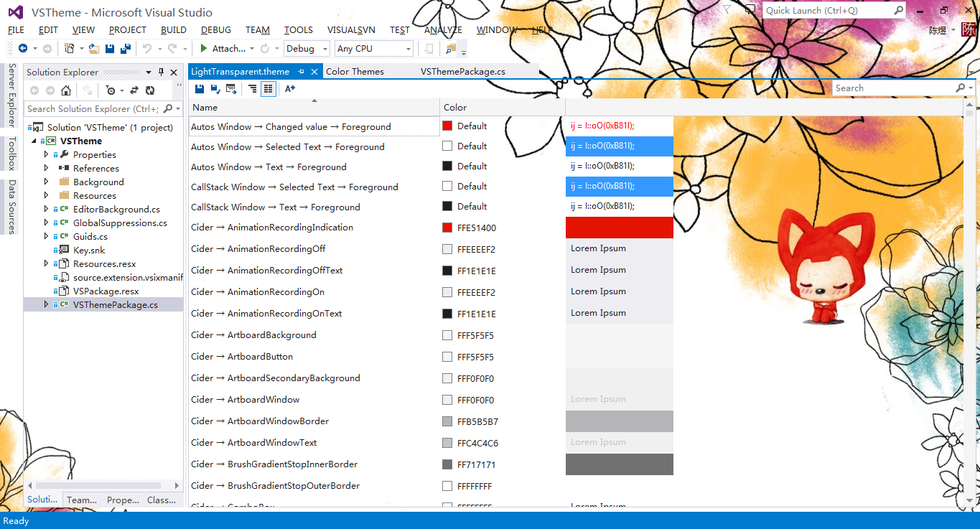This screenshot has height=529, width=980.
Task: Click the Save All toolbar icon
Action: (x=126, y=48)
